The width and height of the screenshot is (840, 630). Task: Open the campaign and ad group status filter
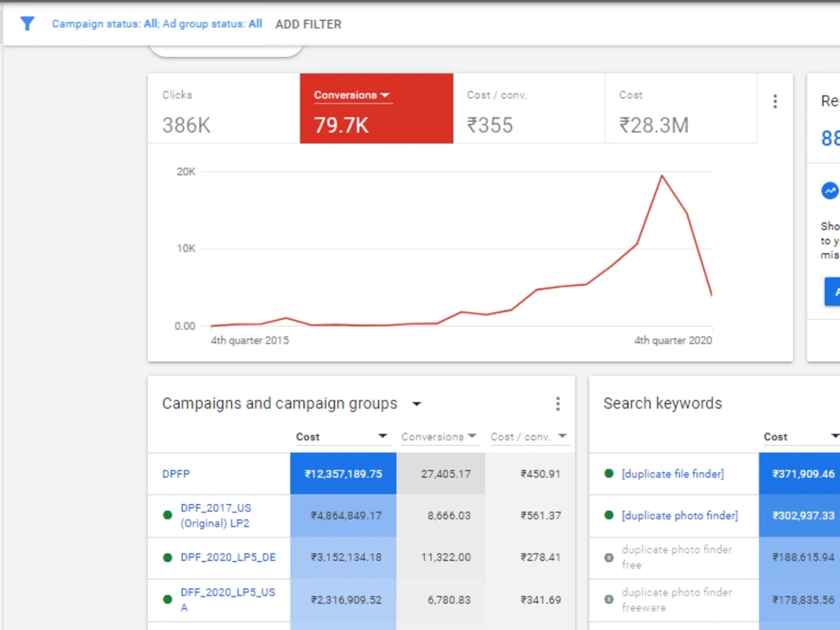[157, 24]
